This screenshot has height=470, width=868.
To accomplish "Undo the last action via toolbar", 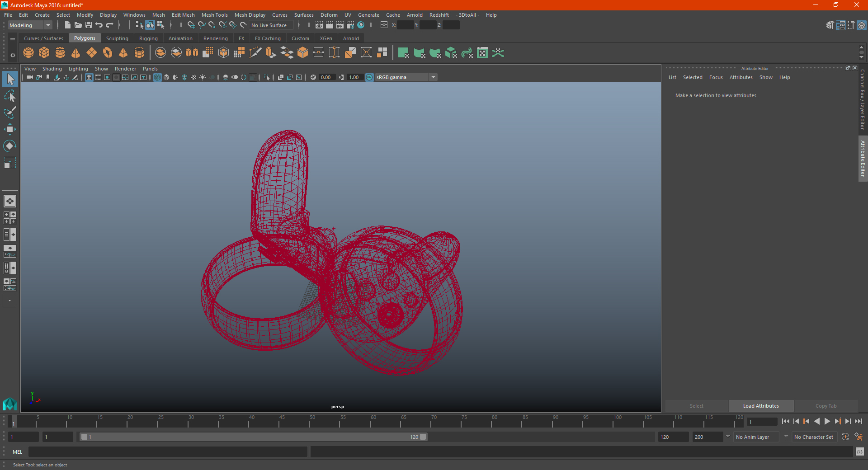I will 99,25.
